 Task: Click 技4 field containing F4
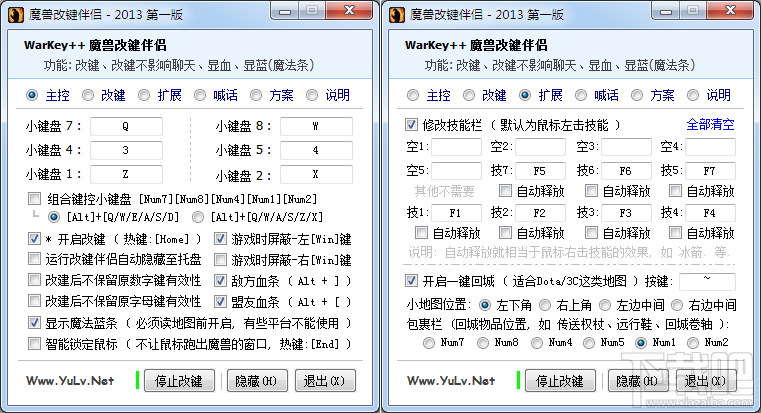point(711,213)
